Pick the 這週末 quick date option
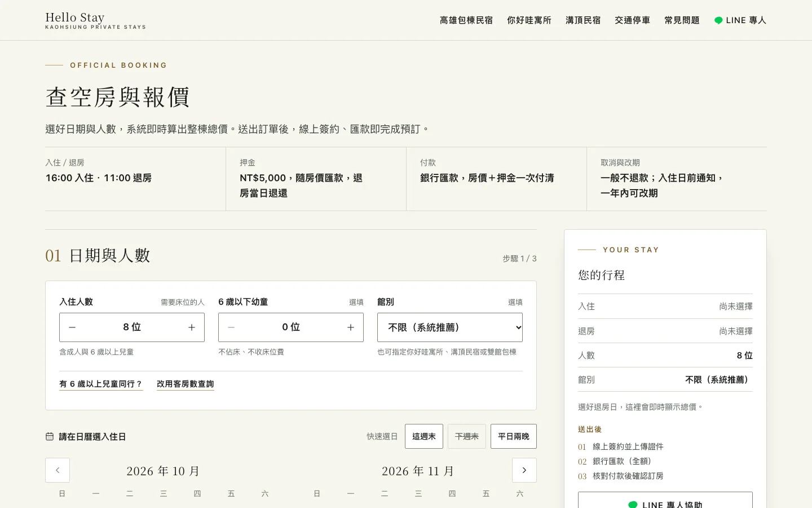The width and height of the screenshot is (812, 508). point(424,436)
